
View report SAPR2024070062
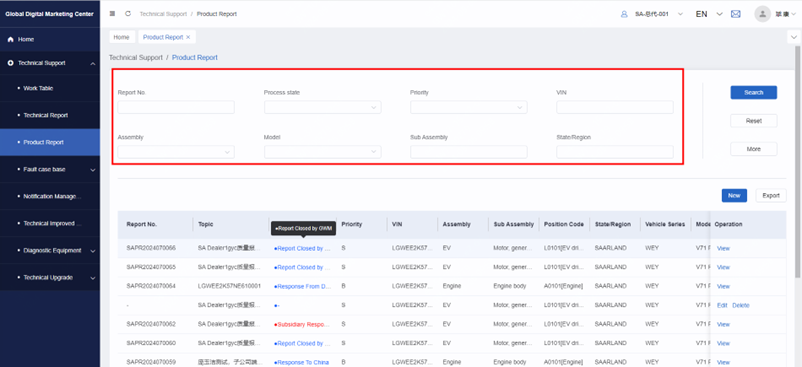(x=723, y=325)
